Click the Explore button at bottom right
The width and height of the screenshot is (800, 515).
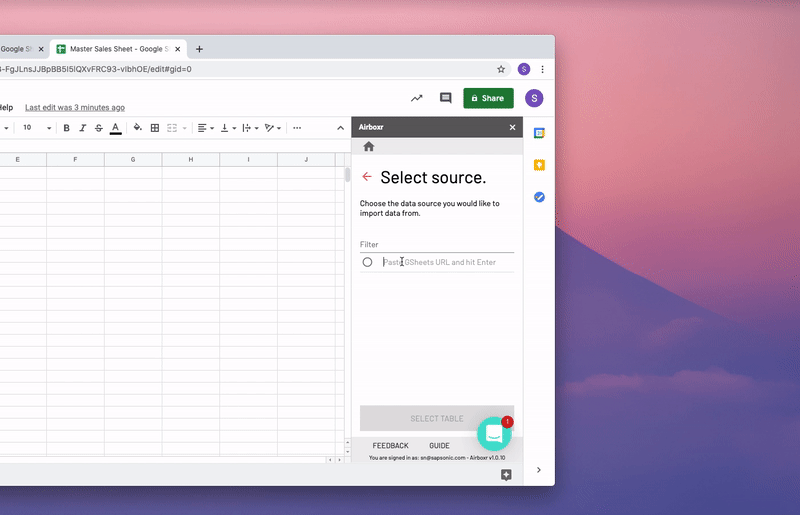506,475
